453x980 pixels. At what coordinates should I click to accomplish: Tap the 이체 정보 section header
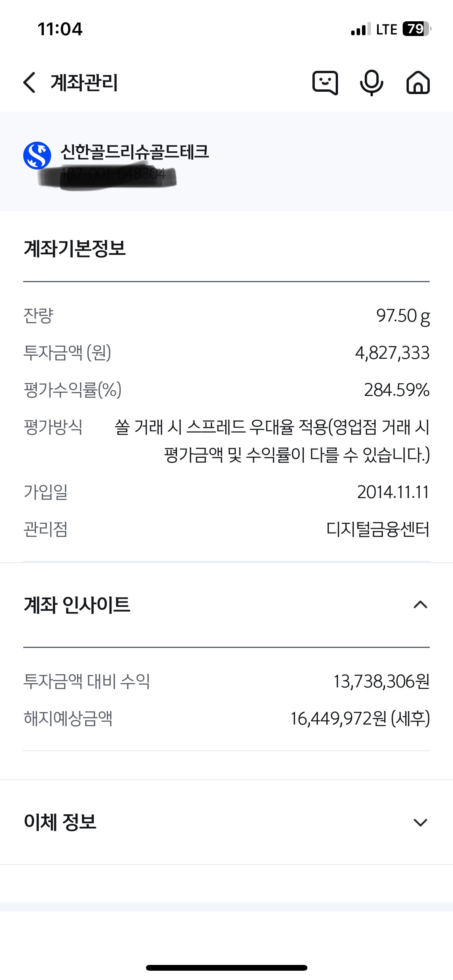(x=226, y=822)
